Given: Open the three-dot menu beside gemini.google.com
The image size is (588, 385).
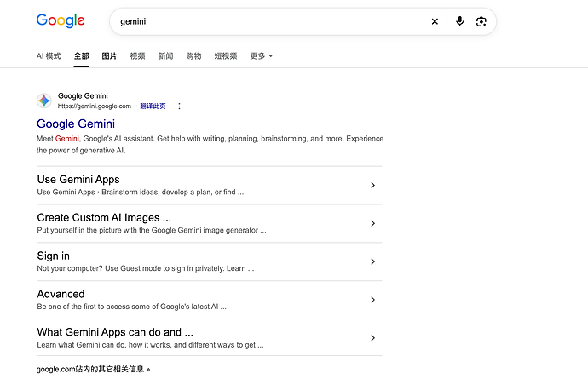Looking at the screenshot, I should tap(179, 106).
